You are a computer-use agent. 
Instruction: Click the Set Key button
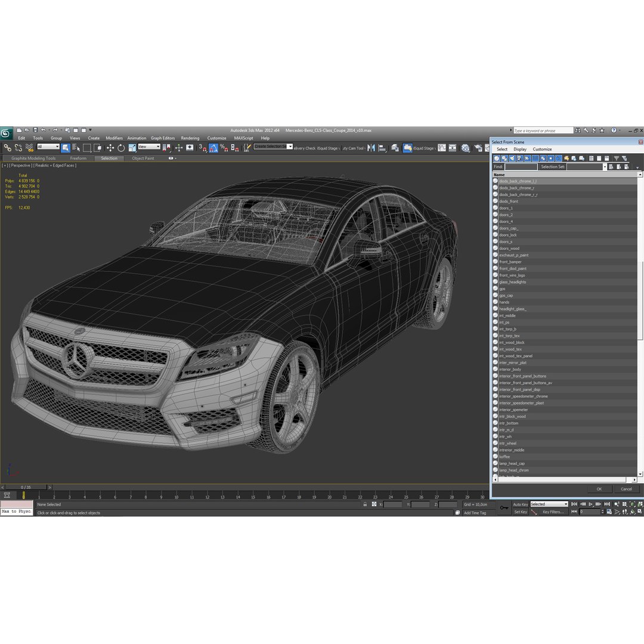pos(521,512)
